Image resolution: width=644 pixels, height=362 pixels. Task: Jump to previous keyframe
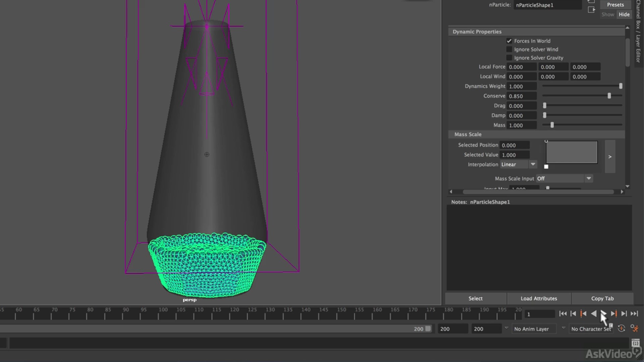pyautogui.click(x=583, y=314)
